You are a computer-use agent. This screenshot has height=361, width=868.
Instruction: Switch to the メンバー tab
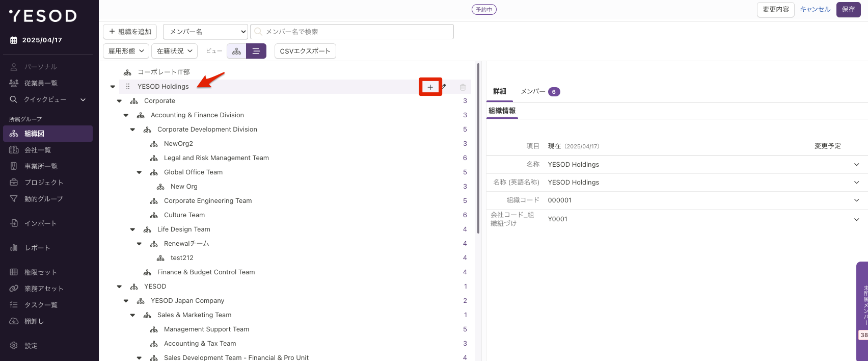[x=540, y=91]
